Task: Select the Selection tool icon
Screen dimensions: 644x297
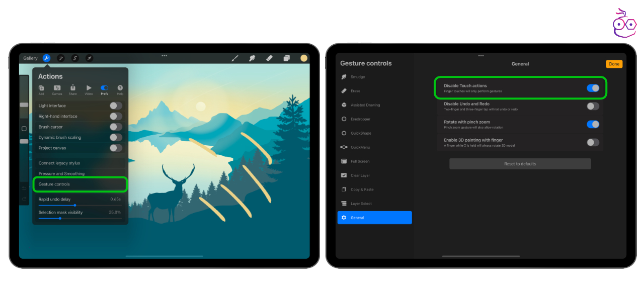Action: pyautogui.click(x=75, y=58)
